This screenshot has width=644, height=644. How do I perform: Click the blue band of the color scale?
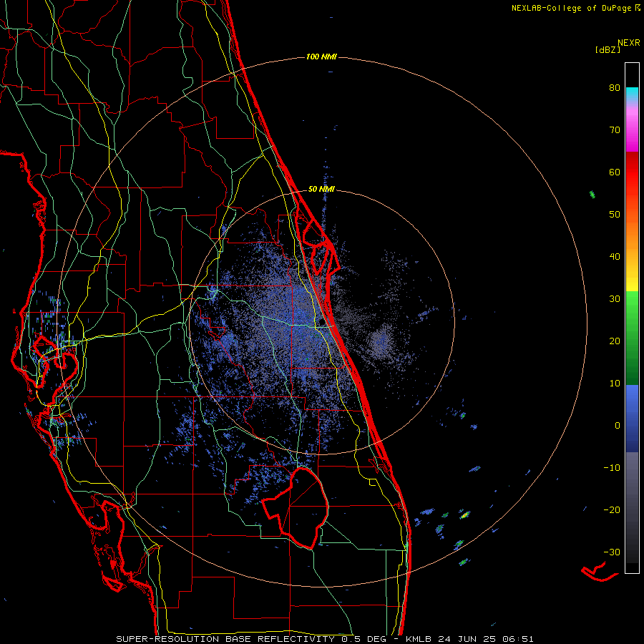click(632, 419)
